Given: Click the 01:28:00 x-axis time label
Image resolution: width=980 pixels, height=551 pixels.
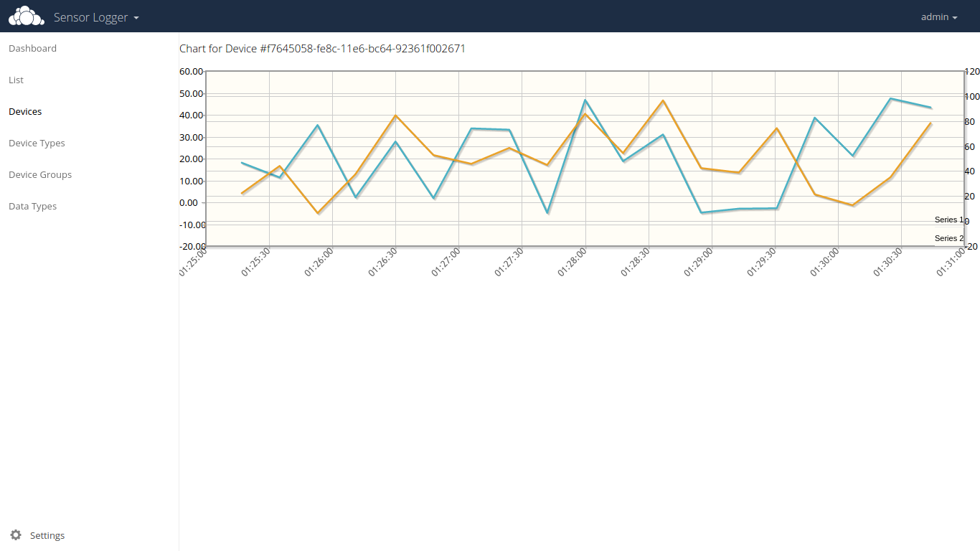Looking at the screenshot, I should 573,263.
